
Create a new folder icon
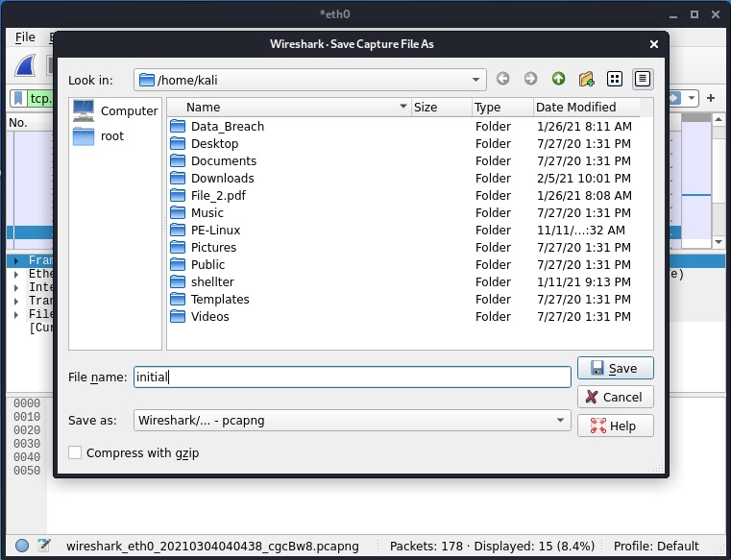coord(587,79)
